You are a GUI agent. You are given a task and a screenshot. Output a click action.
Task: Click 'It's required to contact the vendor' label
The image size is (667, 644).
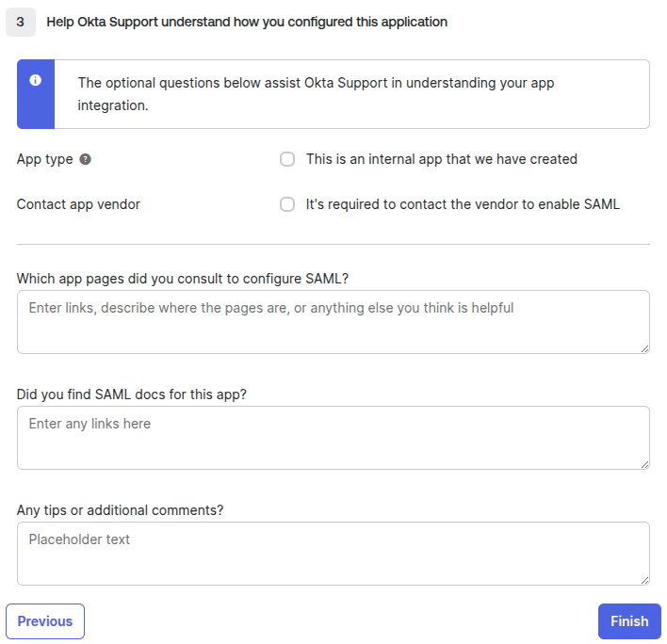[x=463, y=204]
